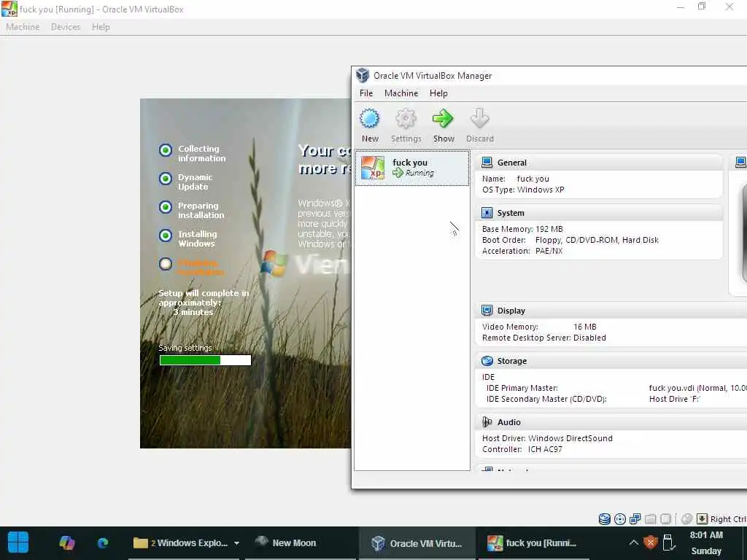Click the grayed square icon beside shared folders
Image resolution: width=747 pixels, height=560 pixels.
[x=666, y=519]
